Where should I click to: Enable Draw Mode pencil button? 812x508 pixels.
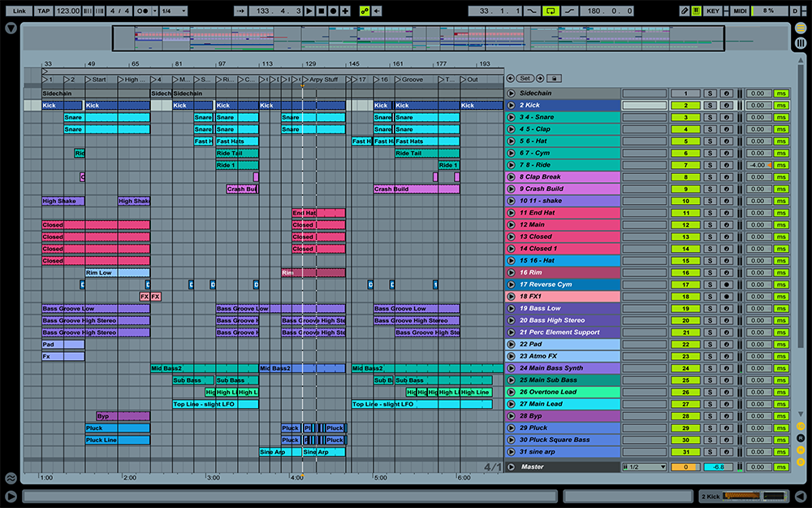pyautogui.click(x=684, y=11)
